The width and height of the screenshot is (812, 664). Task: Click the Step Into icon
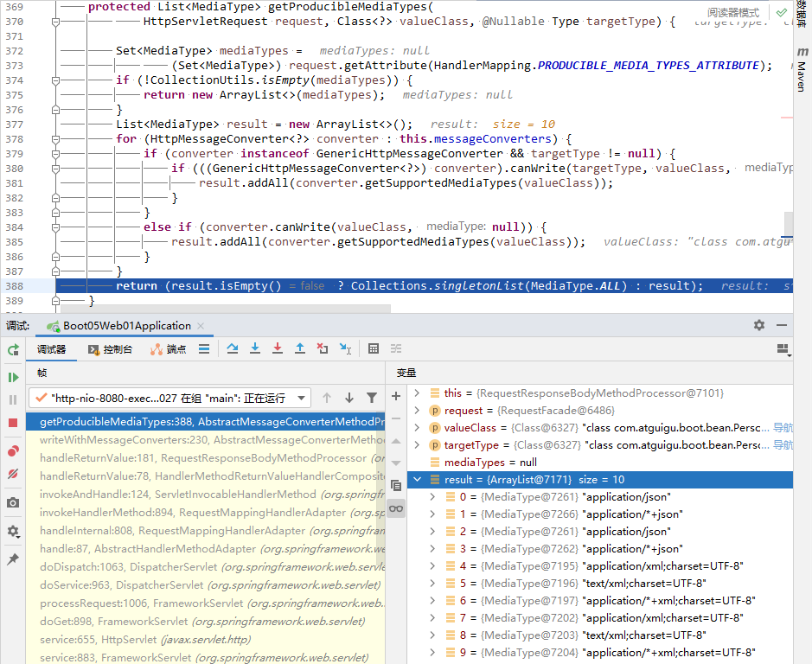(x=255, y=348)
